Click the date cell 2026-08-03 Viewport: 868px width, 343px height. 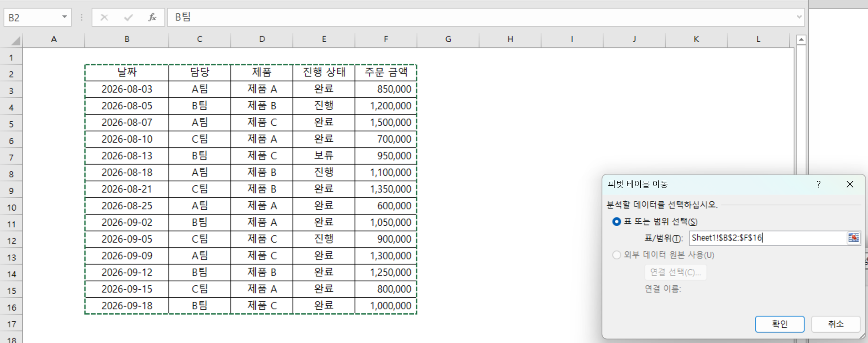(127, 89)
